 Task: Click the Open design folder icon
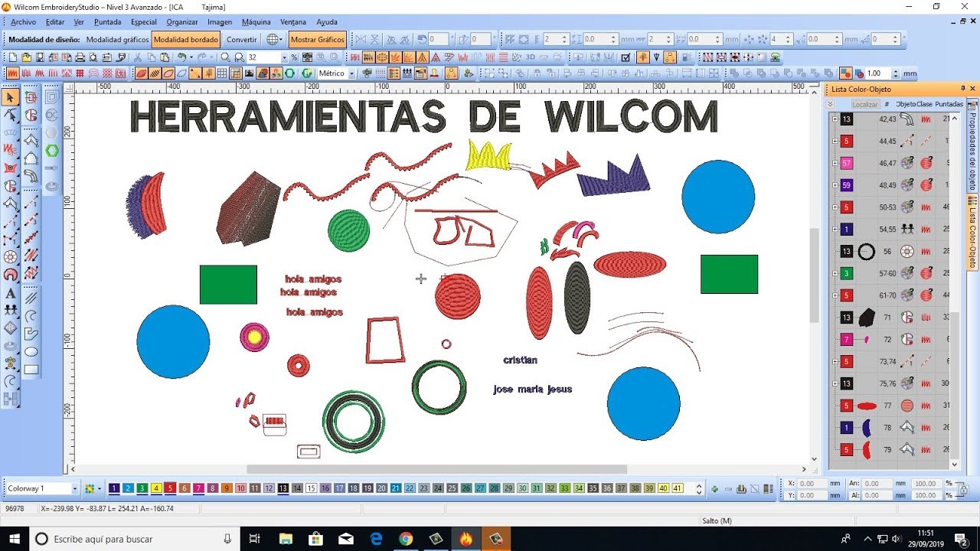click(x=26, y=57)
